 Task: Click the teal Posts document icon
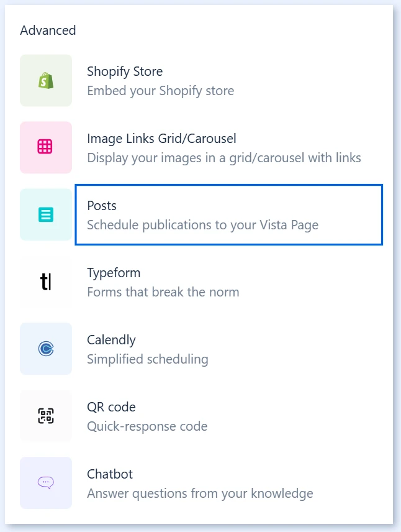tap(46, 214)
